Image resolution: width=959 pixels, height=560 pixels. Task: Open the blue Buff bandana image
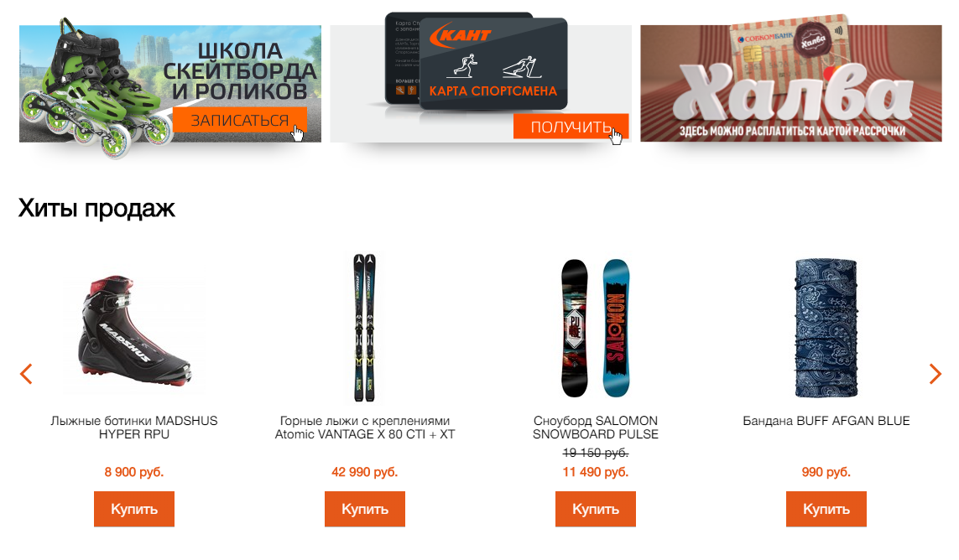(826, 329)
